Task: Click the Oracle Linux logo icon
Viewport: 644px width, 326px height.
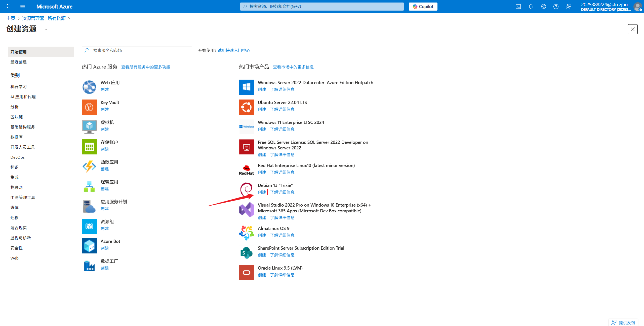Action: pyautogui.click(x=247, y=272)
